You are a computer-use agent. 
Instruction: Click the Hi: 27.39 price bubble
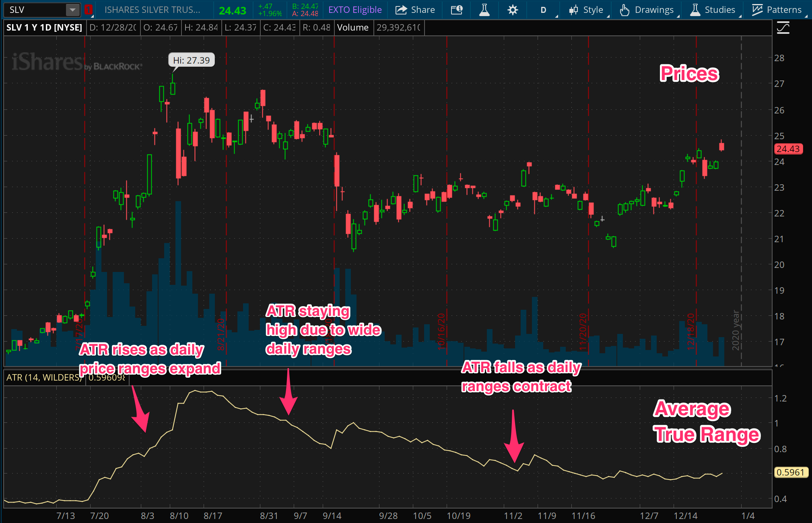[x=192, y=60]
